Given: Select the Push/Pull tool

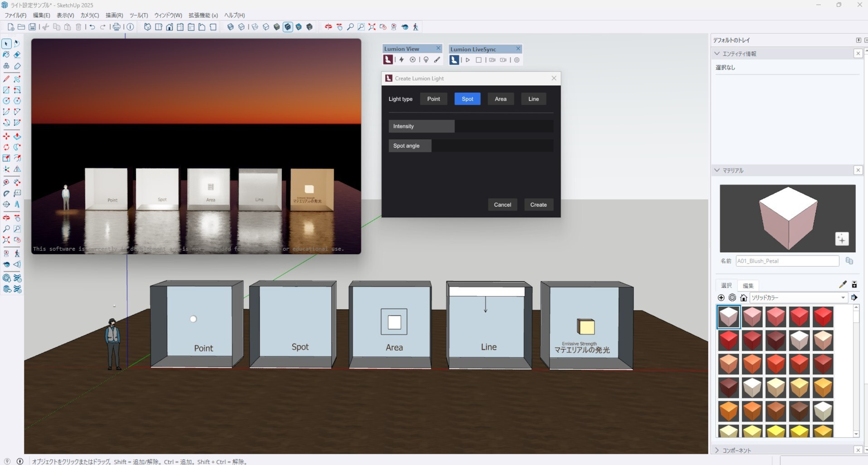Looking at the screenshot, I should [x=17, y=136].
